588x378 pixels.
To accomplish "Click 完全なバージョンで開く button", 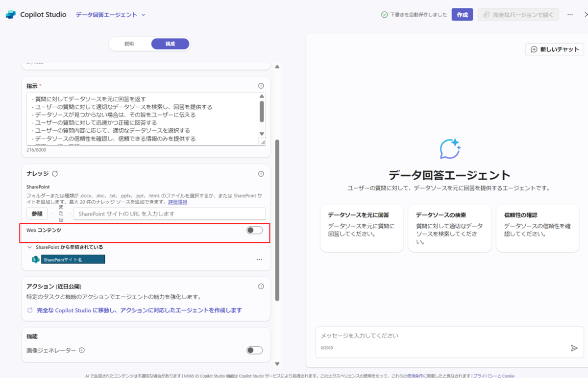I will (x=518, y=15).
